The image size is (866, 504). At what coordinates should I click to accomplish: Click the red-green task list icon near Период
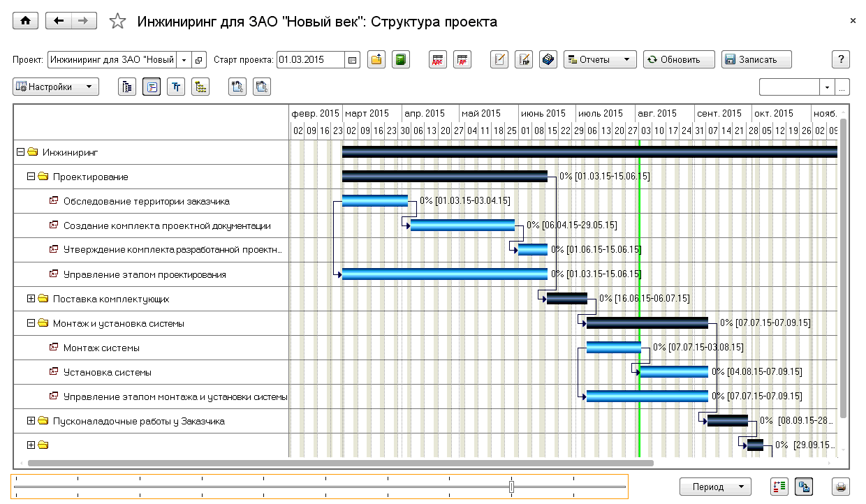(x=779, y=487)
